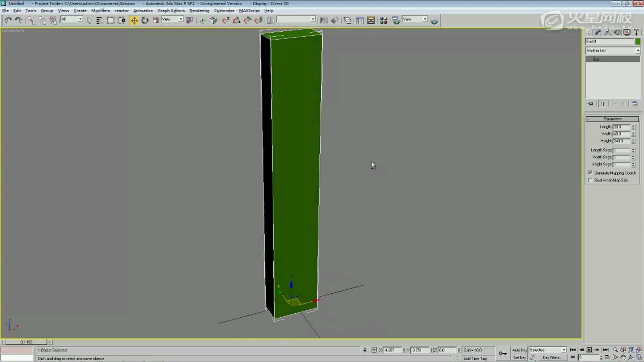Open the Named Selection Sets dropdown
Screen dimensions: 644x362
[x=297, y=19]
